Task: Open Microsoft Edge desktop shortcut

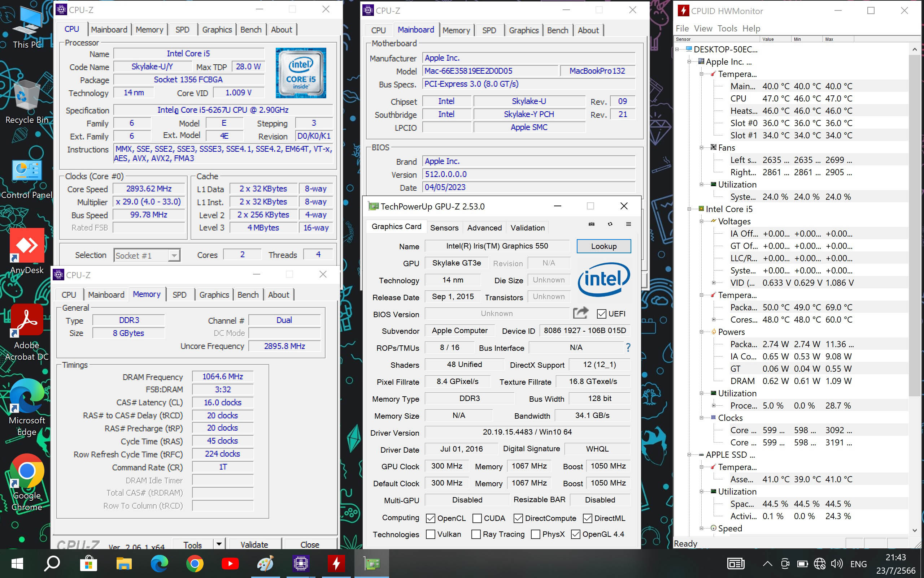Action: tap(27, 407)
